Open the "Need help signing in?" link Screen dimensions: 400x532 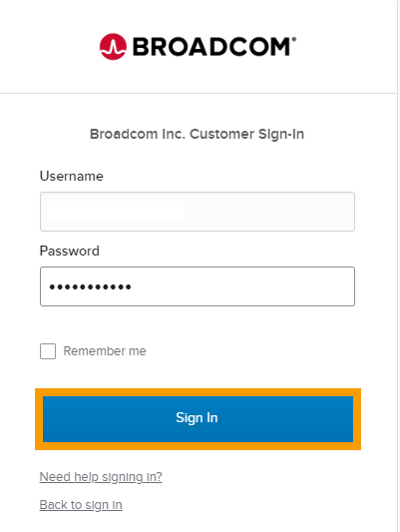pos(101,477)
